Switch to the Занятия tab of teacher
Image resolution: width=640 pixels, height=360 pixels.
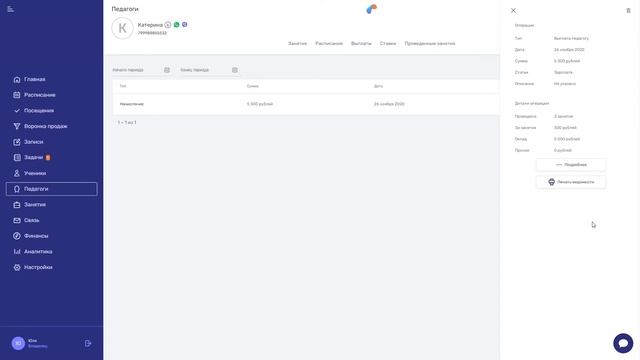point(297,43)
